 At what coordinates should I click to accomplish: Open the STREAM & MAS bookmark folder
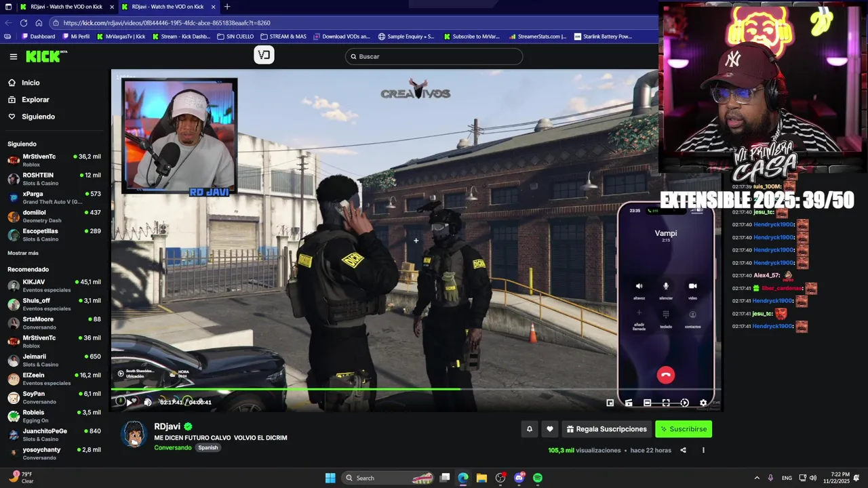coord(283,37)
